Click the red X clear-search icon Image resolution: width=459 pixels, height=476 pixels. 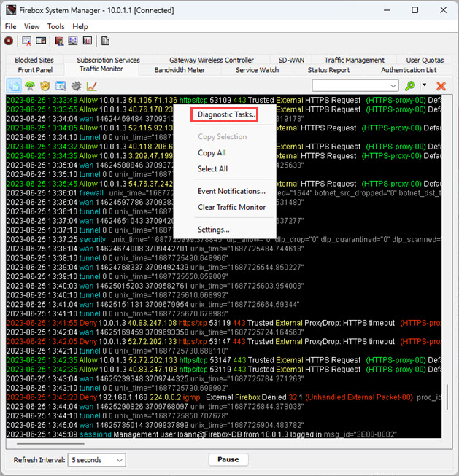[441, 86]
